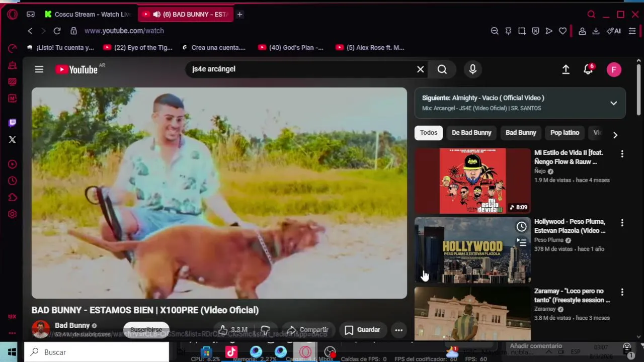
Task: Select the 'Pop latino' filter chip
Action: [565, 133]
